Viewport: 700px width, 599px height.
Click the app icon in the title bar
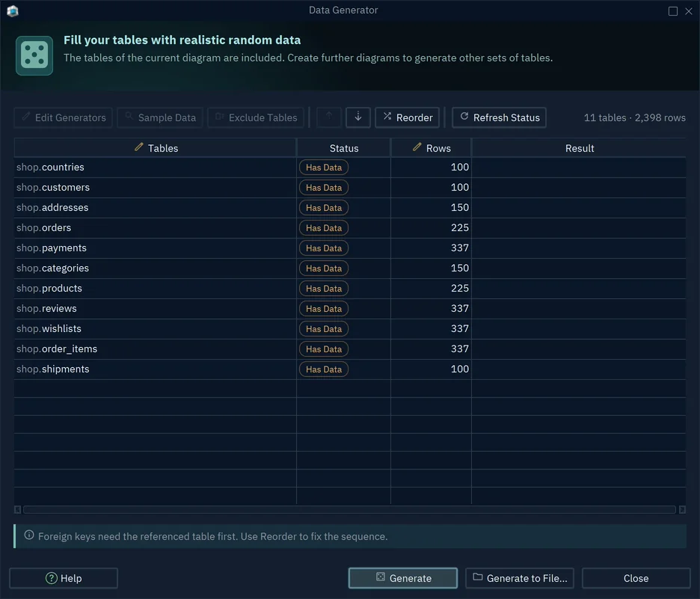[13, 10]
